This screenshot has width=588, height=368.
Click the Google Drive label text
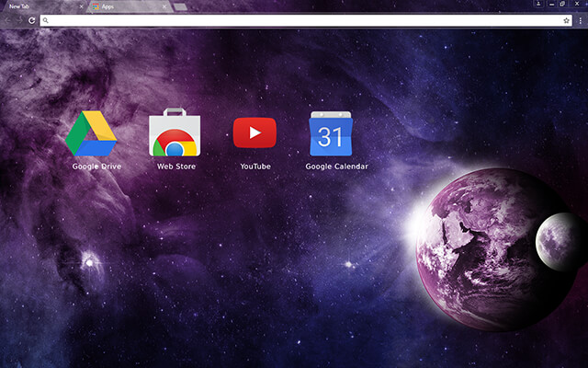click(96, 167)
